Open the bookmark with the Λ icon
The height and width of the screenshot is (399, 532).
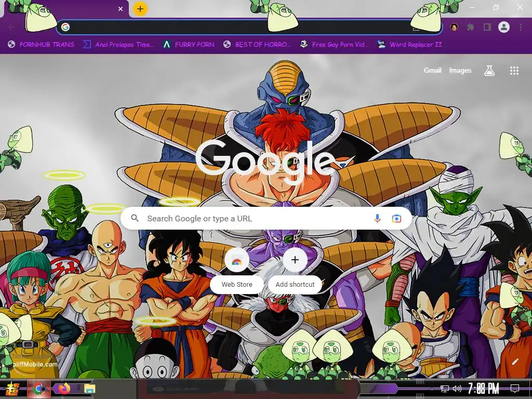coord(188,45)
